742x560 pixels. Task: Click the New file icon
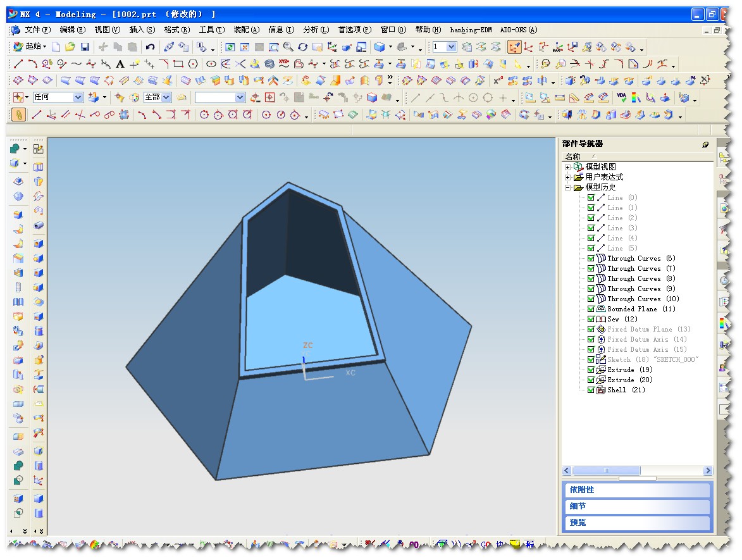[56, 47]
